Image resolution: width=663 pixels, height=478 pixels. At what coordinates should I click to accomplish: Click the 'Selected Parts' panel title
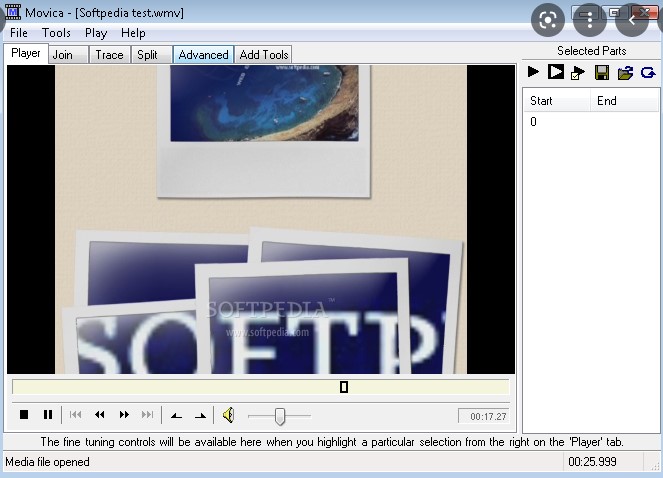(x=592, y=51)
